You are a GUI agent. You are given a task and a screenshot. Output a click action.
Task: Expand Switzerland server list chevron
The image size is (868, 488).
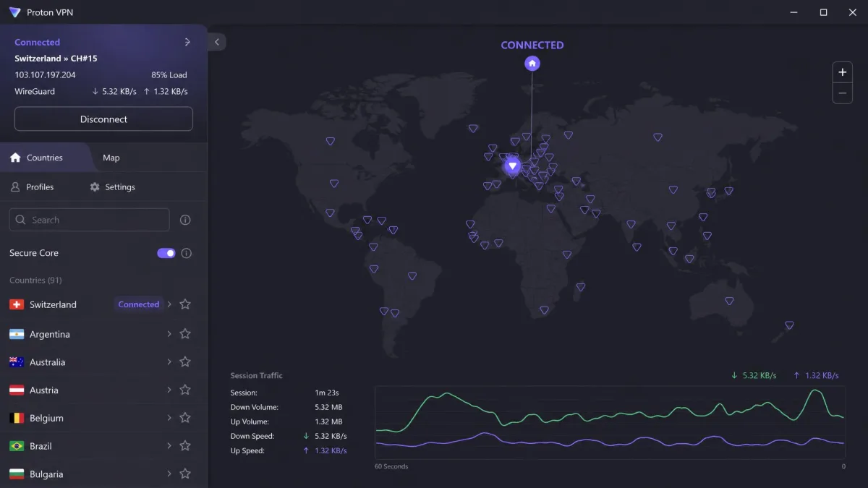169,304
